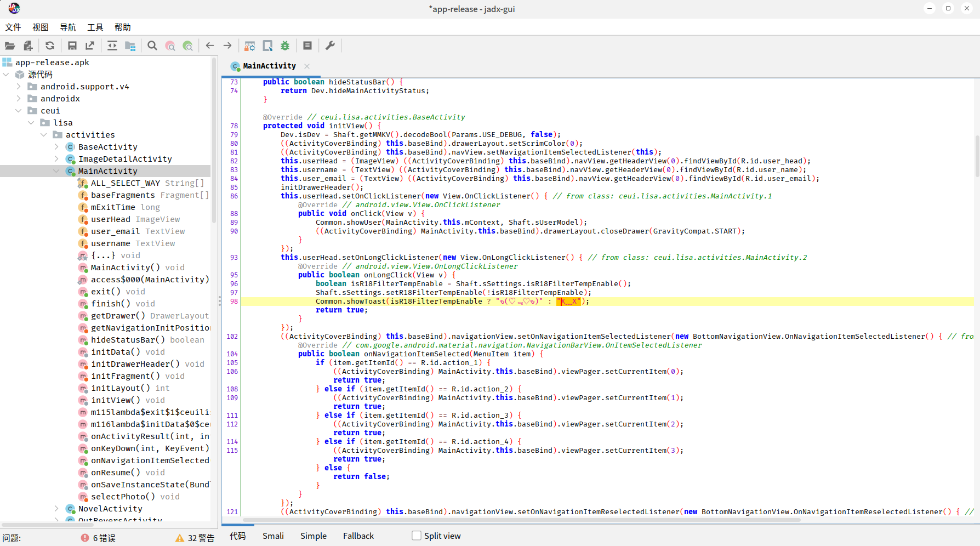Viewport: 980px width, 546px height.
Task: Select ALL_SELECT_WAY field in tree
Action: (x=141, y=183)
